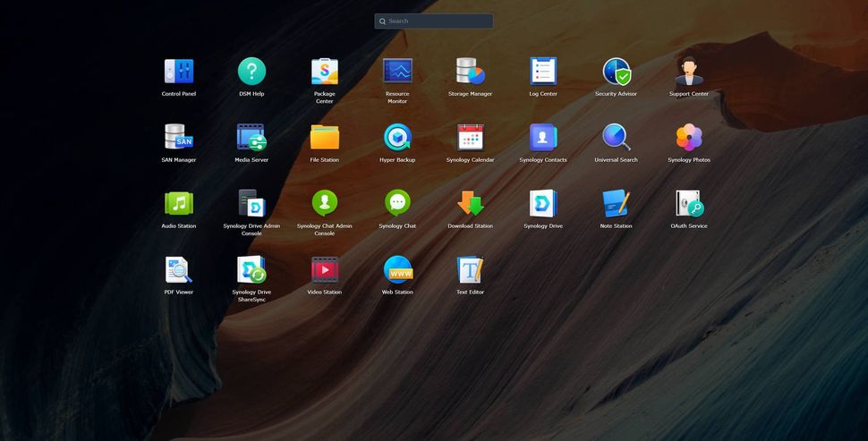The image size is (868, 441).
Task: Open Web Station
Action: click(x=397, y=269)
